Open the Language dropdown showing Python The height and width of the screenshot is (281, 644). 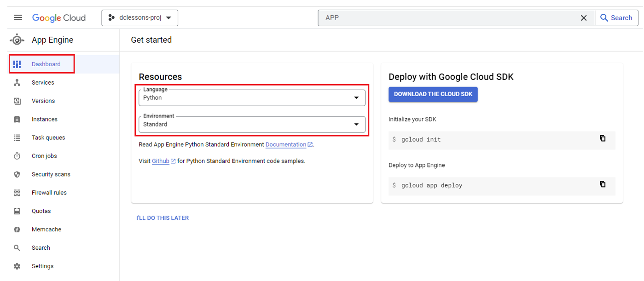(x=252, y=97)
